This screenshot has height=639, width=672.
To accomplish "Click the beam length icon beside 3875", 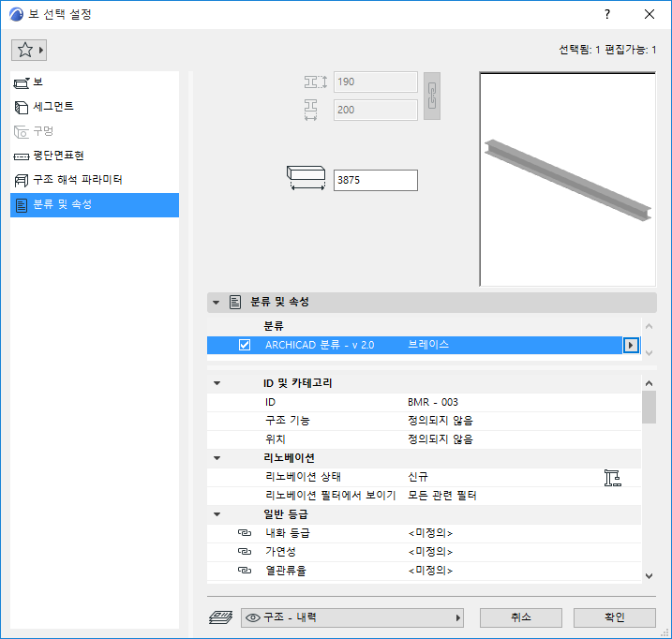I will 306,178.
